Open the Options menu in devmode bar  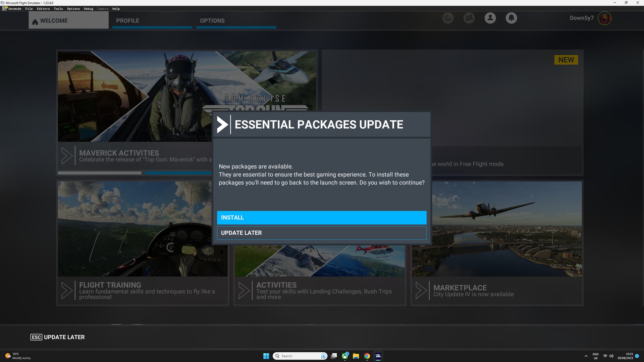click(x=73, y=9)
